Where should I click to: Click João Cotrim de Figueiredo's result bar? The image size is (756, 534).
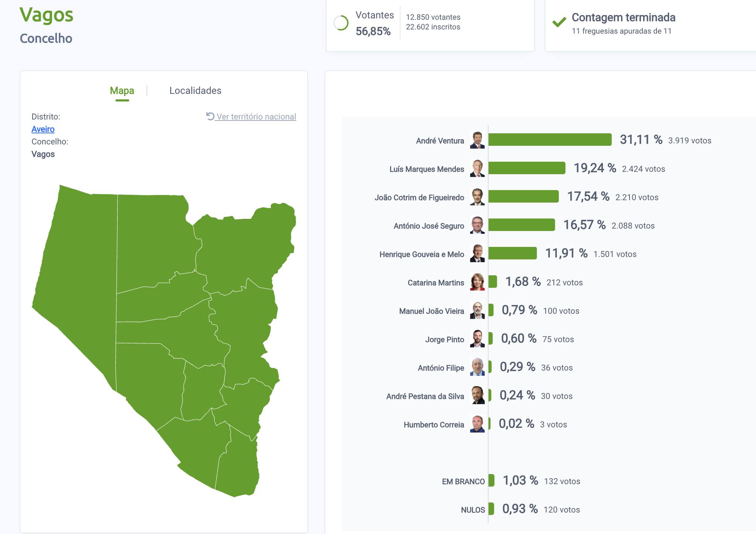pyautogui.click(x=523, y=197)
